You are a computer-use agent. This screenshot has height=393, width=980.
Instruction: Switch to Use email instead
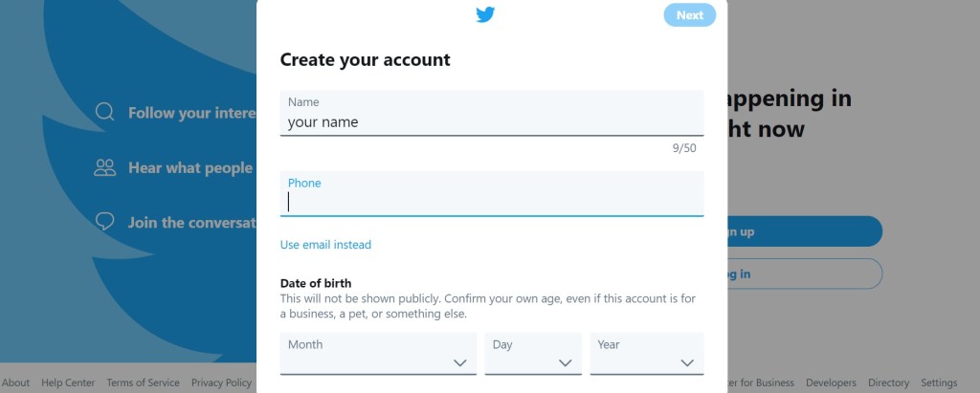click(x=325, y=245)
